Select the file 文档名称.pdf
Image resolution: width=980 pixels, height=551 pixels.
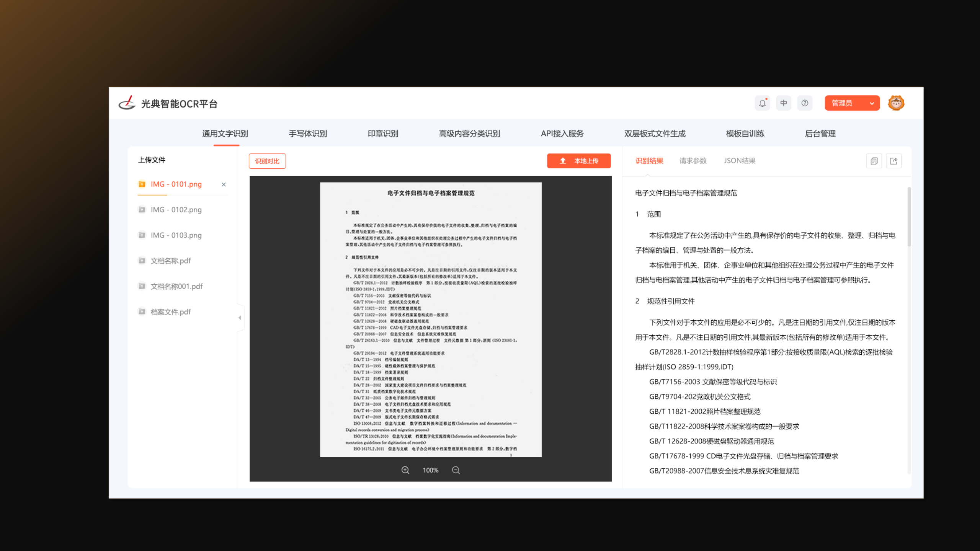pos(170,261)
